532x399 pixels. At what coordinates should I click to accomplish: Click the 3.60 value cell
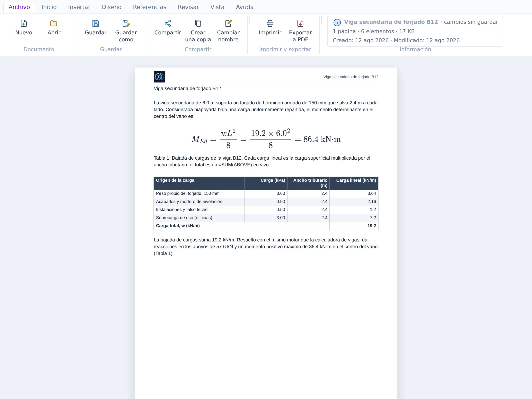266,194
